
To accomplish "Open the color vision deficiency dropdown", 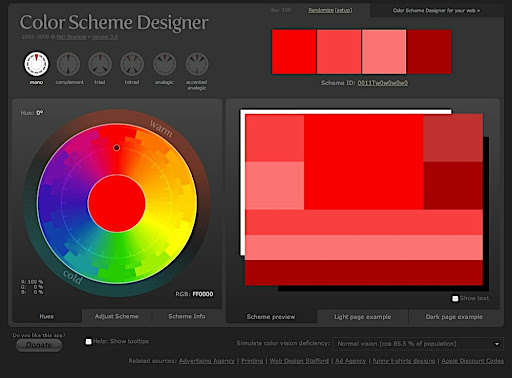I will click(418, 344).
